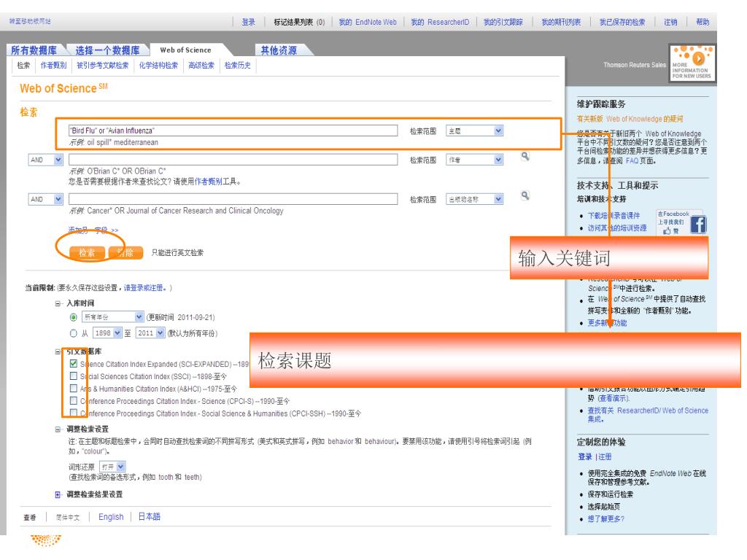
Task: Open the 移动版网站 link at top left
Action: tap(29, 21)
